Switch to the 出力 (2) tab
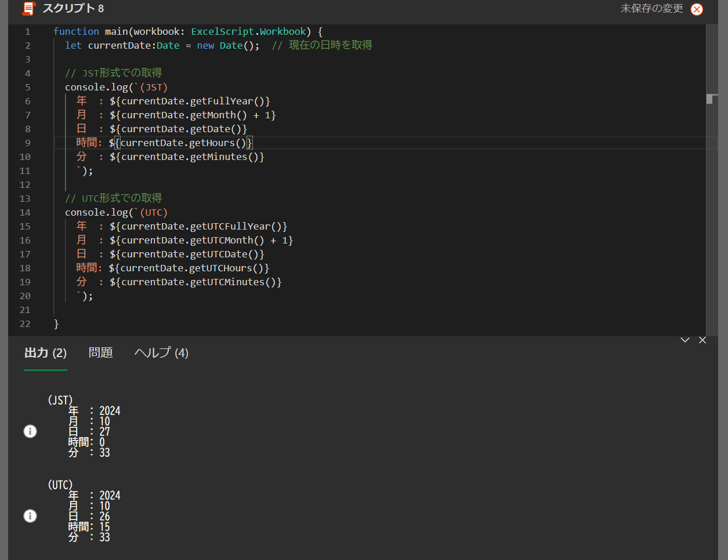The height and width of the screenshot is (560, 728). [x=45, y=353]
